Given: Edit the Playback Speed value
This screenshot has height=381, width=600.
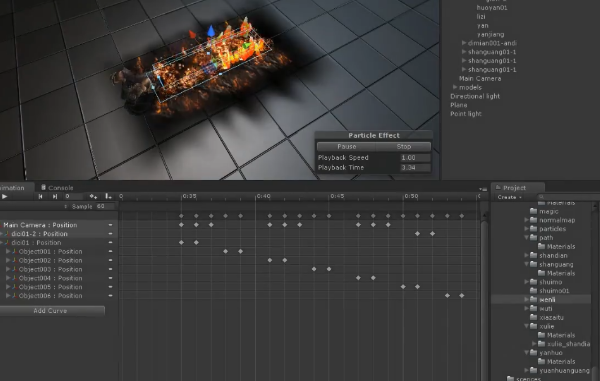Looking at the screenshot, I should 415,158.
